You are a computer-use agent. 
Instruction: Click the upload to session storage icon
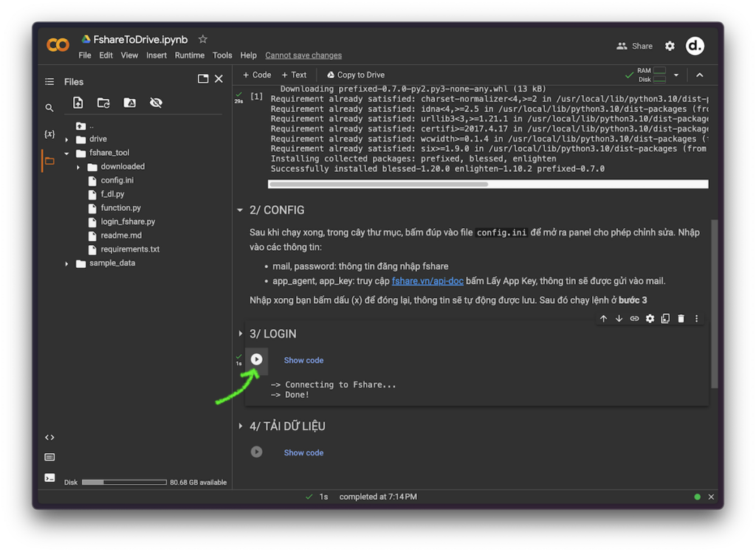point(78,103)
